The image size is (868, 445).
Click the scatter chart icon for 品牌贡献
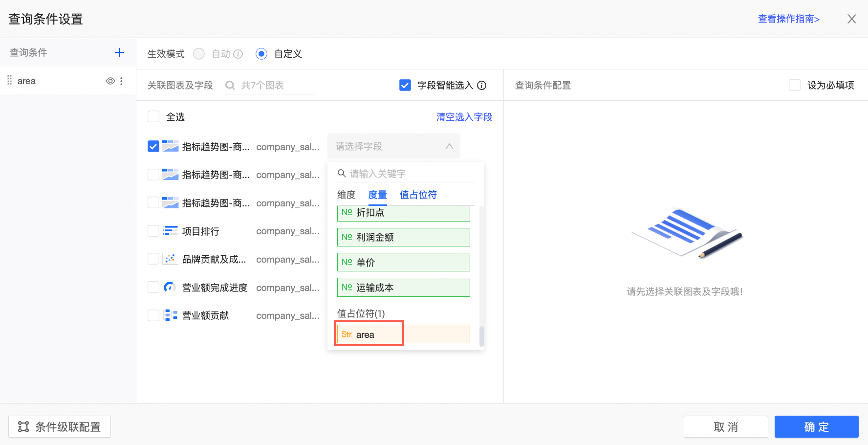(x=170, y=259)
